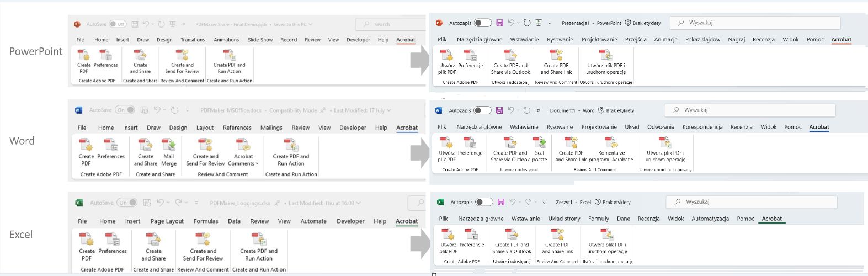
Task: Click Create PDF and Run Action in English Word
Action: [x=291, y=152]
